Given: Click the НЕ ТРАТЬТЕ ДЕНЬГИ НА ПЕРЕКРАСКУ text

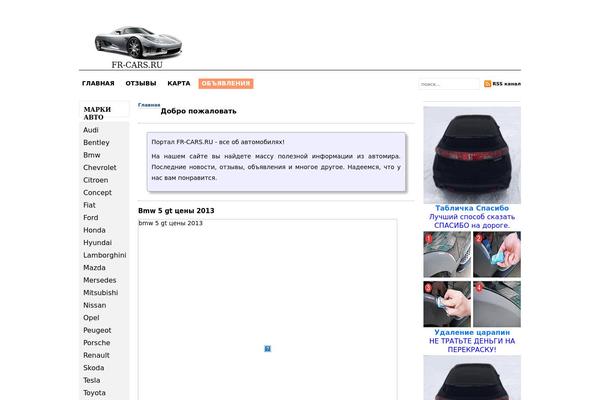Looking at the screenshot, I should [472, 345].
